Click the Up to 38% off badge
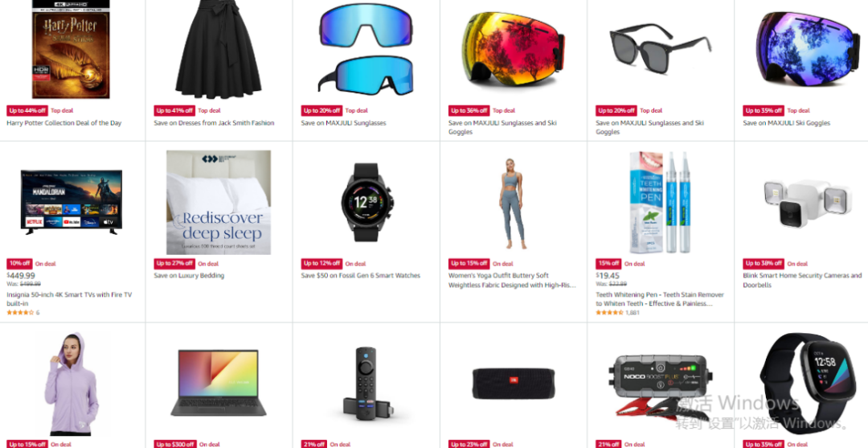Viewport: 868px width, 448px height. [x=764, y=264]
